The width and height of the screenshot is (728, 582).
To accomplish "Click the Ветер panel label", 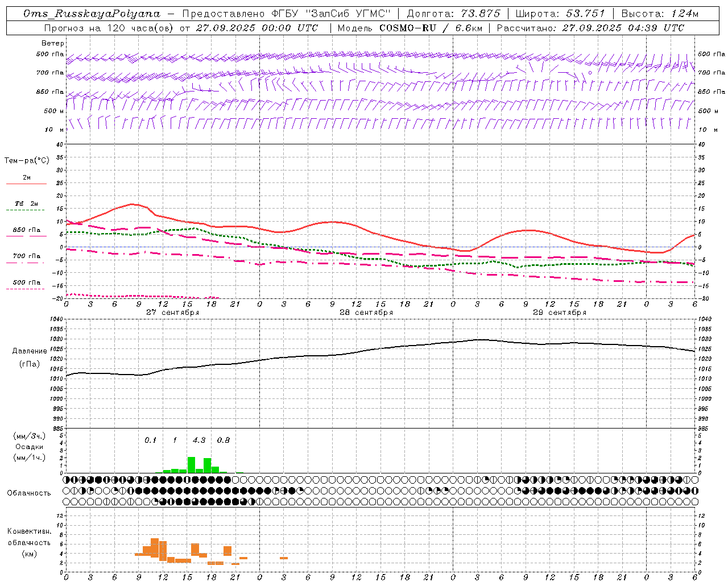I will click(53, 43).
